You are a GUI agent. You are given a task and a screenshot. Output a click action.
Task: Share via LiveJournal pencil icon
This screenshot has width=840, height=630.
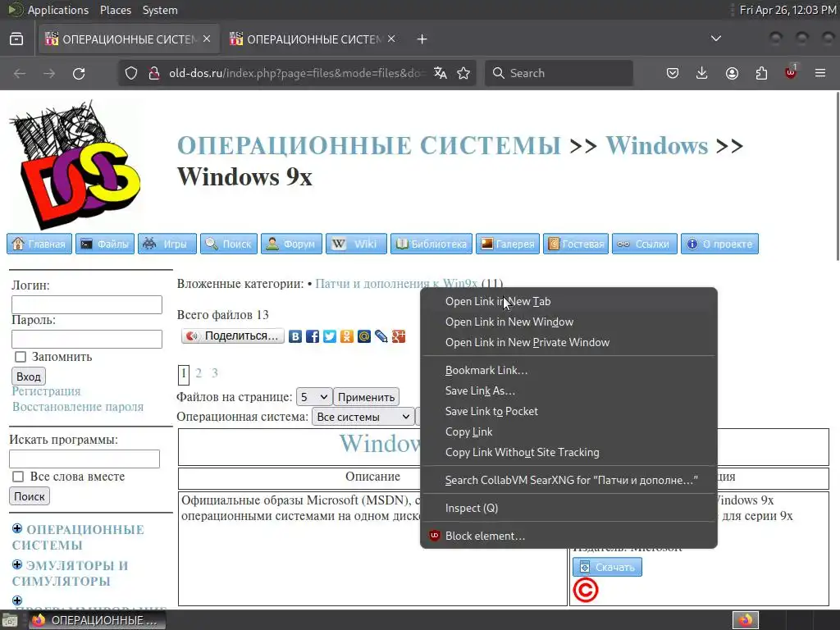[x=381, y=336]
